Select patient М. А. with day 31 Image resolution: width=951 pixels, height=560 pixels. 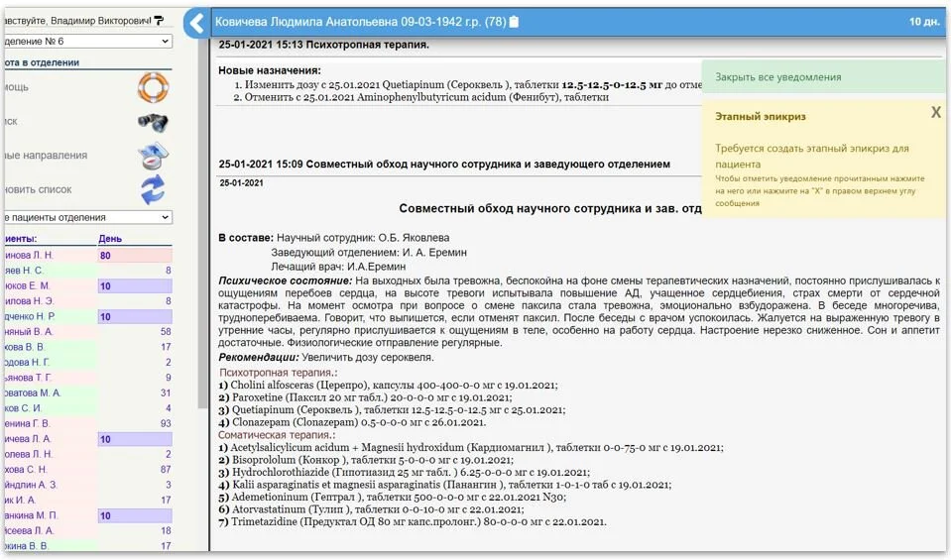point(88,392)
